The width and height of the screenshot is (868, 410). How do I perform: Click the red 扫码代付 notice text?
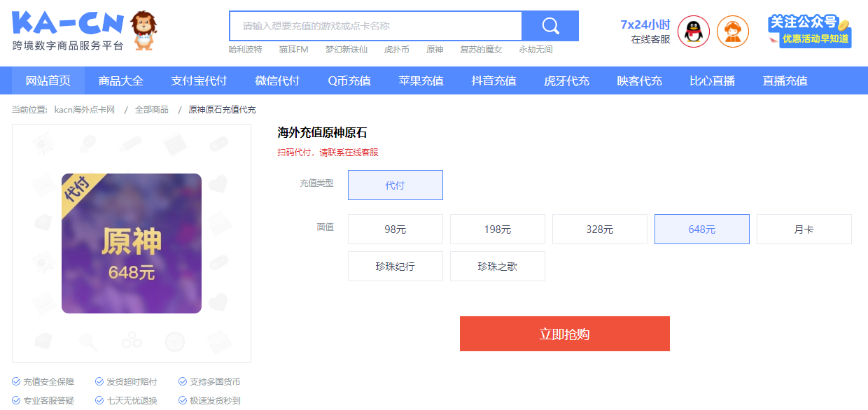tap(328, 153)
